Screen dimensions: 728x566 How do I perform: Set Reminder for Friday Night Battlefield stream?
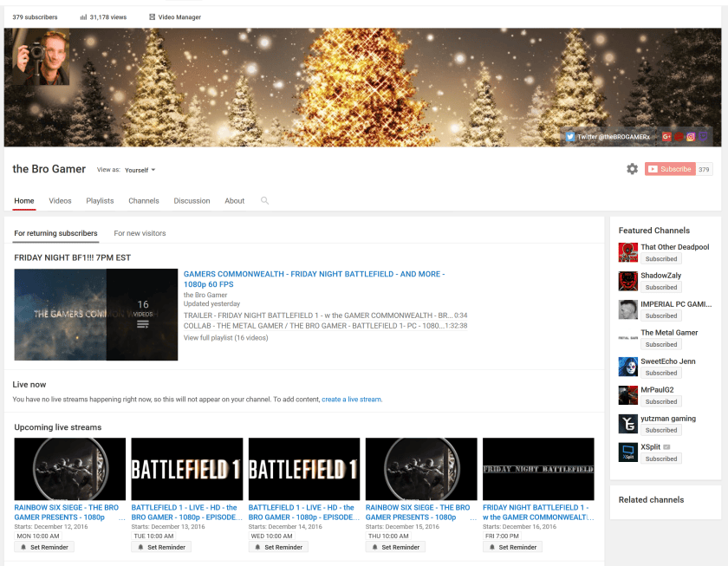pos(512,547)
